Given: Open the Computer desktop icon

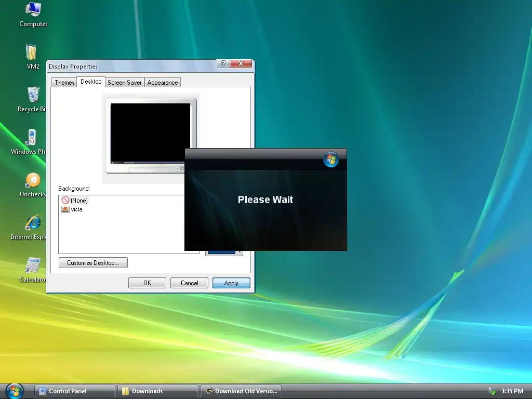Looking at the screenshot, I should (x=33, y=15).
